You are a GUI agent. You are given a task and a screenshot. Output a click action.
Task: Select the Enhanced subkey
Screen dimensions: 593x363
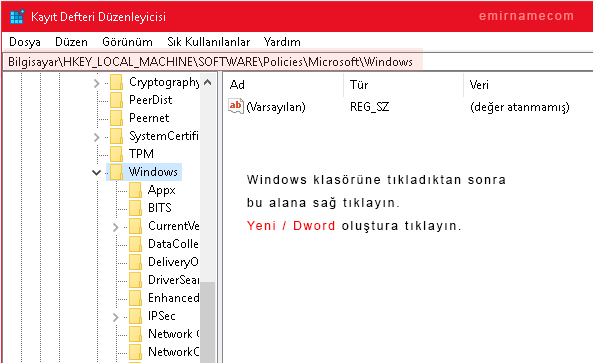pyautogui.click(x=173, y=298)
